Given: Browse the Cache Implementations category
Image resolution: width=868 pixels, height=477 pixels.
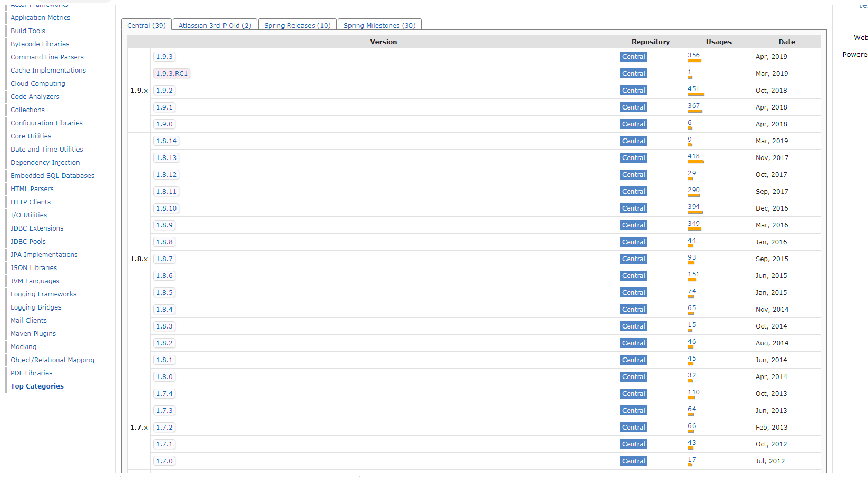Looking at the screenshot, I should point(48,70).
